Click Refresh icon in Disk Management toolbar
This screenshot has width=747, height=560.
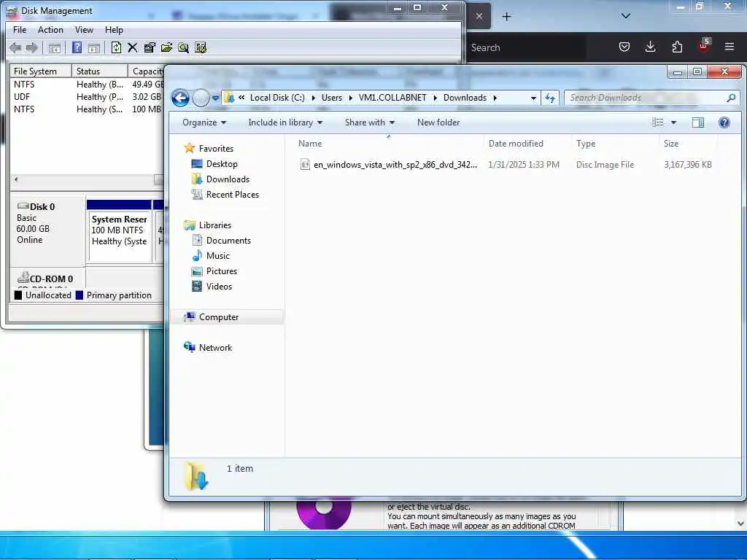point(116,47)
